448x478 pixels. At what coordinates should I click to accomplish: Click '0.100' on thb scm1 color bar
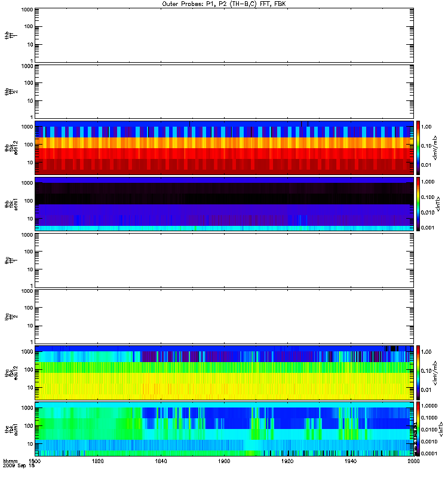pyautogui.click(x=428, y=197)
